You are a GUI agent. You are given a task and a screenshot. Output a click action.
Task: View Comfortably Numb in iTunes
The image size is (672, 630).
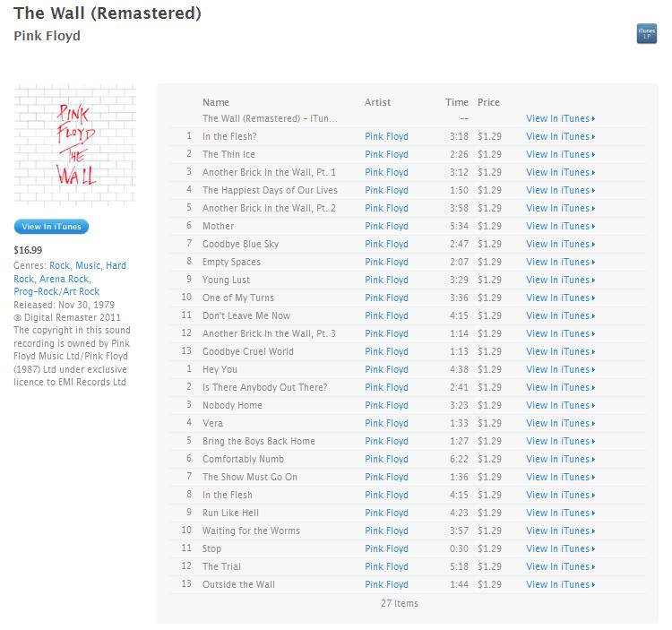tap(560, 459)
